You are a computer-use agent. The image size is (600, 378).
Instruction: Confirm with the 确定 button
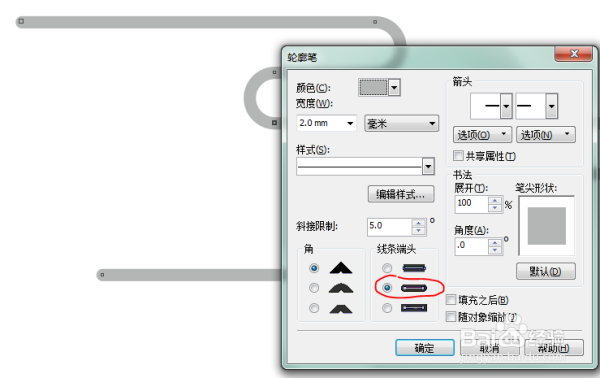(x=425, y=348)
